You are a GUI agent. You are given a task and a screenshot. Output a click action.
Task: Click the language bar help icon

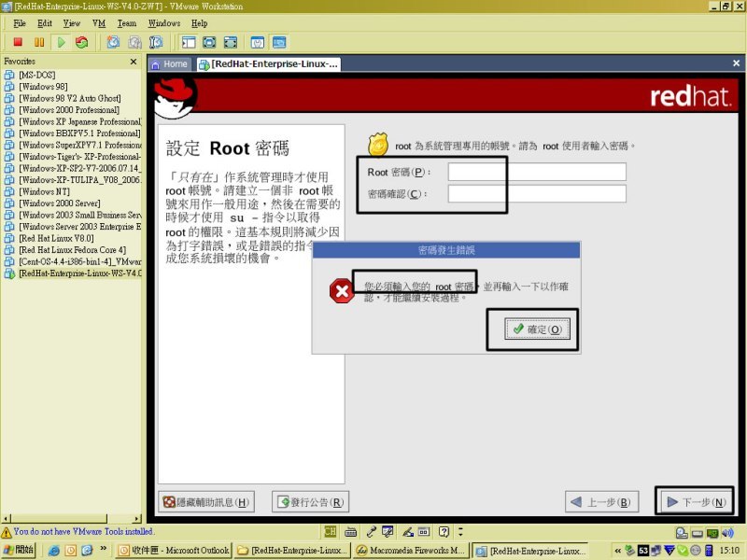(444, 531)
